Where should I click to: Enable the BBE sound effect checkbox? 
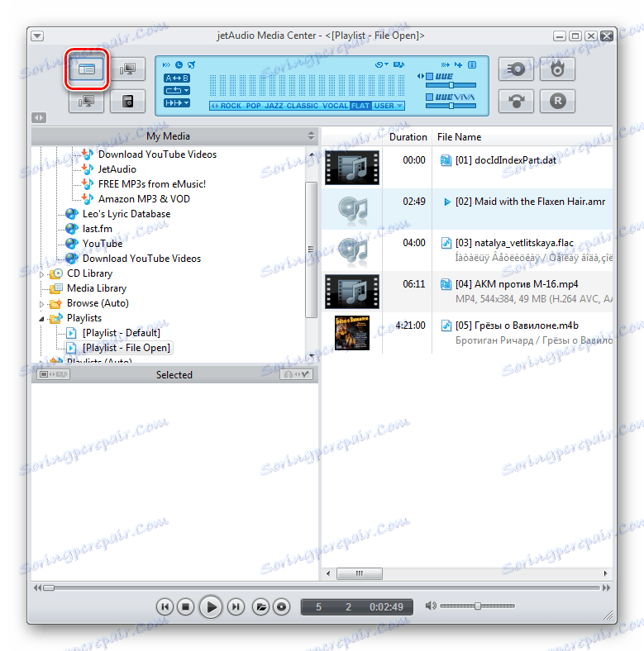430,76
